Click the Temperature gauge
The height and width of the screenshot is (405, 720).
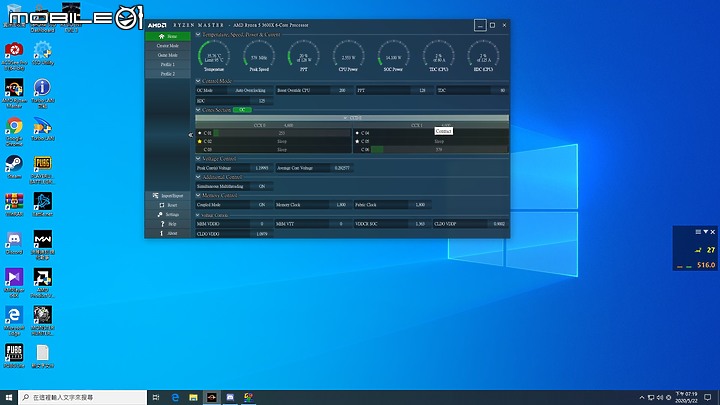214,56
